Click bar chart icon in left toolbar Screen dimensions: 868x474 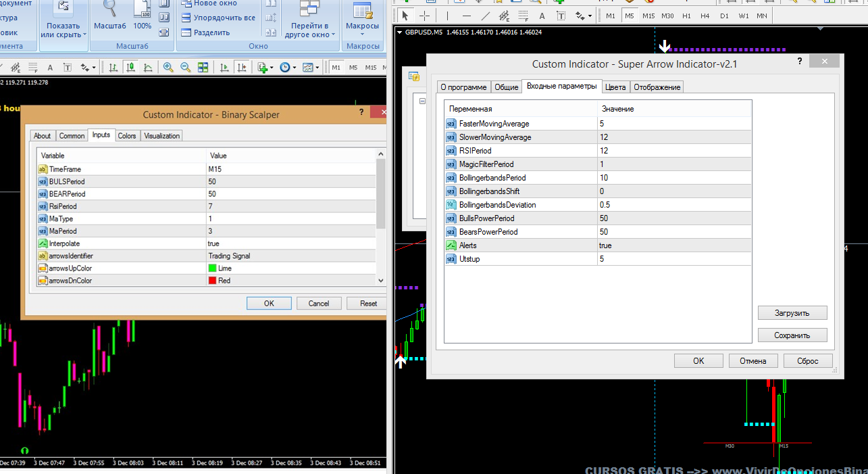(x=113, y=67)
